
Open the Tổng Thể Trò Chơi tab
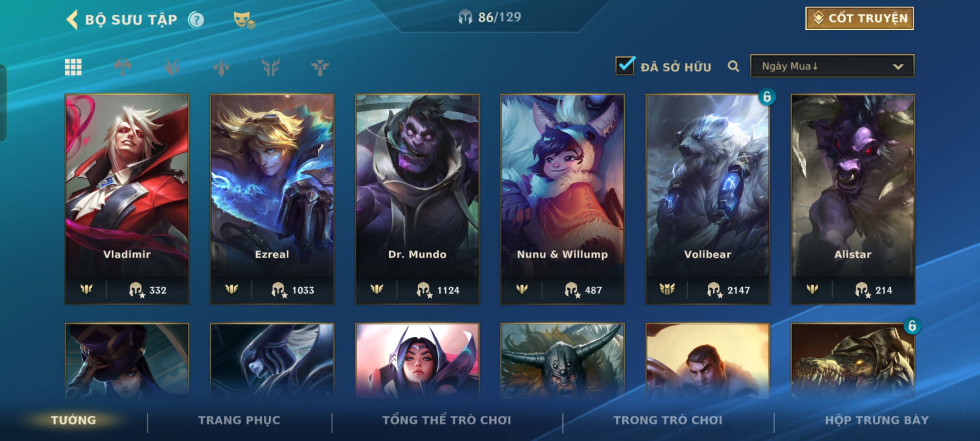coord(447,420)
